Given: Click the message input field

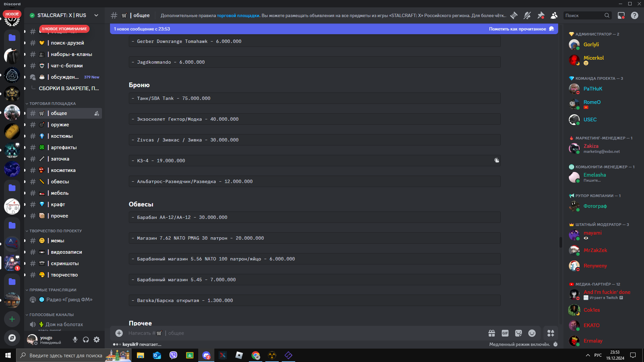Looking at the screenshot, I should [x=305, y=333].
